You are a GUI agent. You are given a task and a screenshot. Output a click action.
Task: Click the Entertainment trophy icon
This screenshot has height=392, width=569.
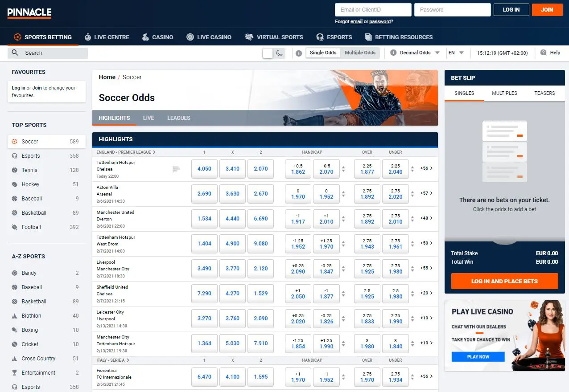15,373
